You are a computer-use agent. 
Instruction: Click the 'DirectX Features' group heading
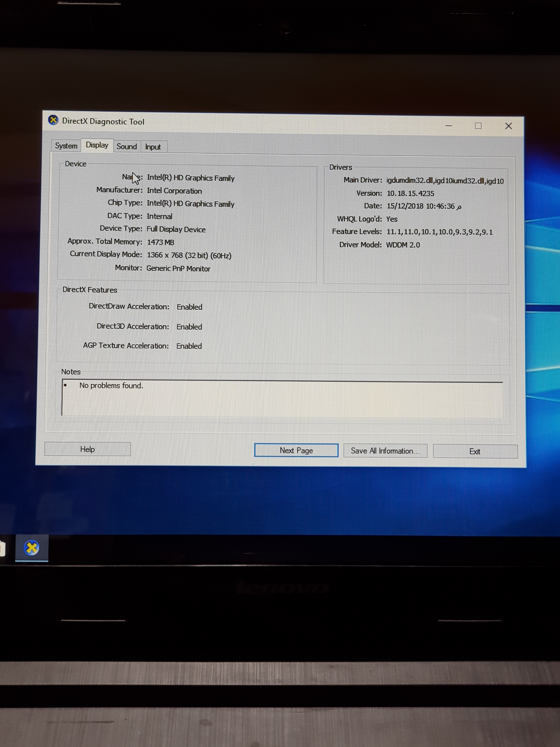coord(90,290)
